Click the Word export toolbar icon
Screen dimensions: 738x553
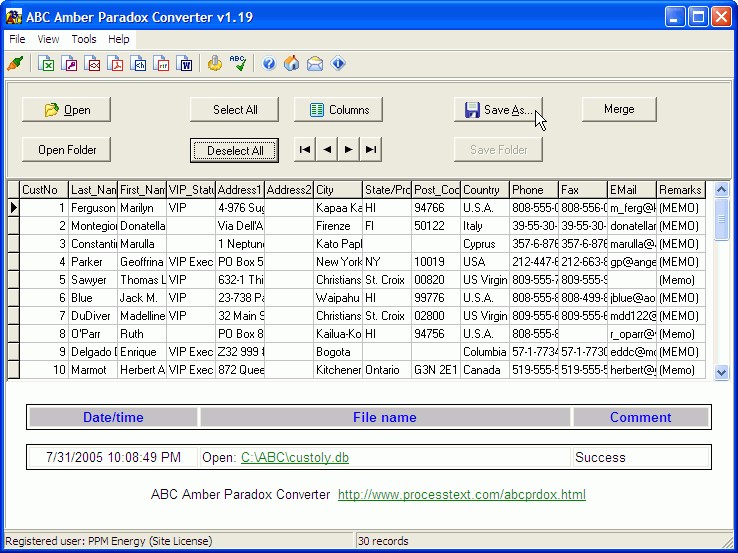185,64
